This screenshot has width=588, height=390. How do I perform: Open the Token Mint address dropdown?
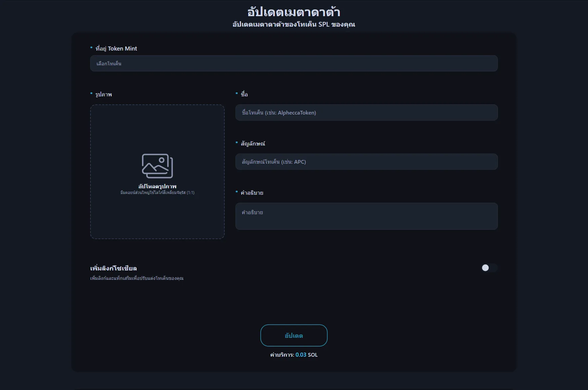(x=294, y=63)
